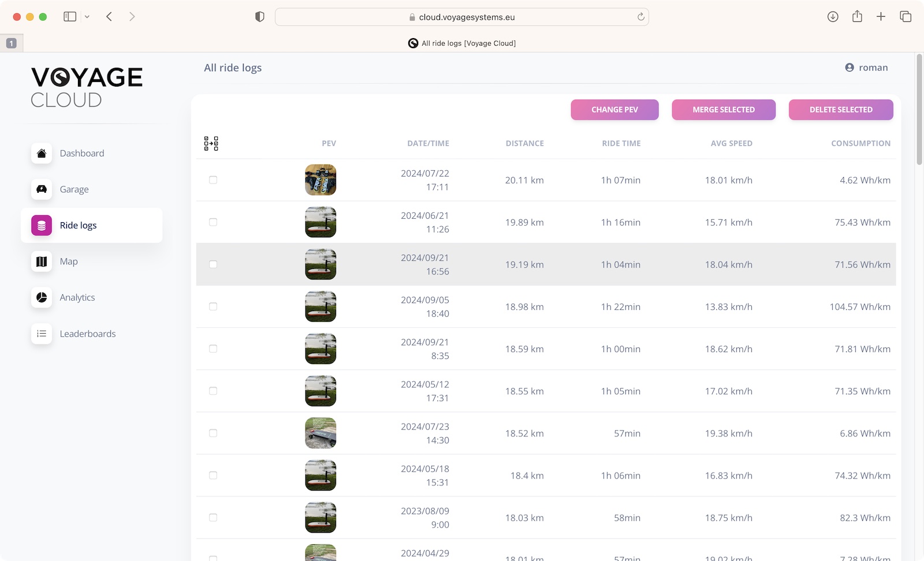Click the pinned tab numbered 1
924x561 pixels.
tap(12, 43)
